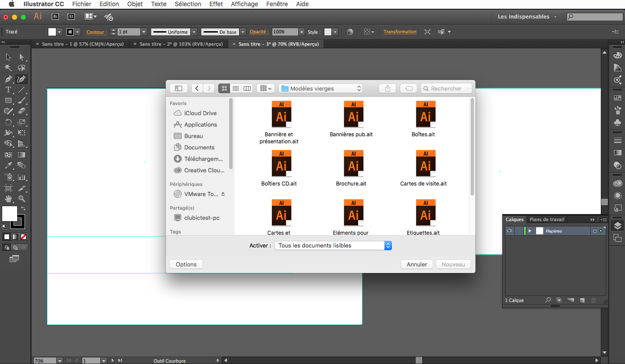The width and height of the screenshot is (625, 364).
Task: Click the Options button in dialog
Action: pyautogui.click(x=186, y=264)
